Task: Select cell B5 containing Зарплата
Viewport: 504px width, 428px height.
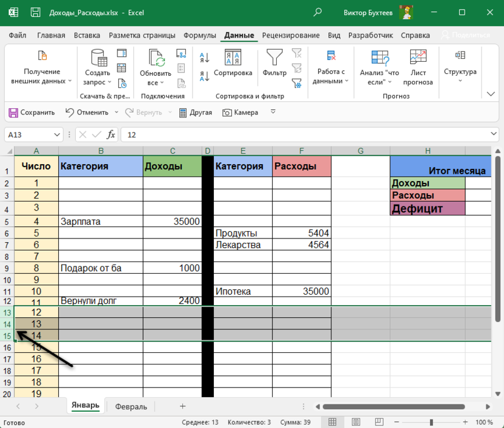Action: click(101, 222)
